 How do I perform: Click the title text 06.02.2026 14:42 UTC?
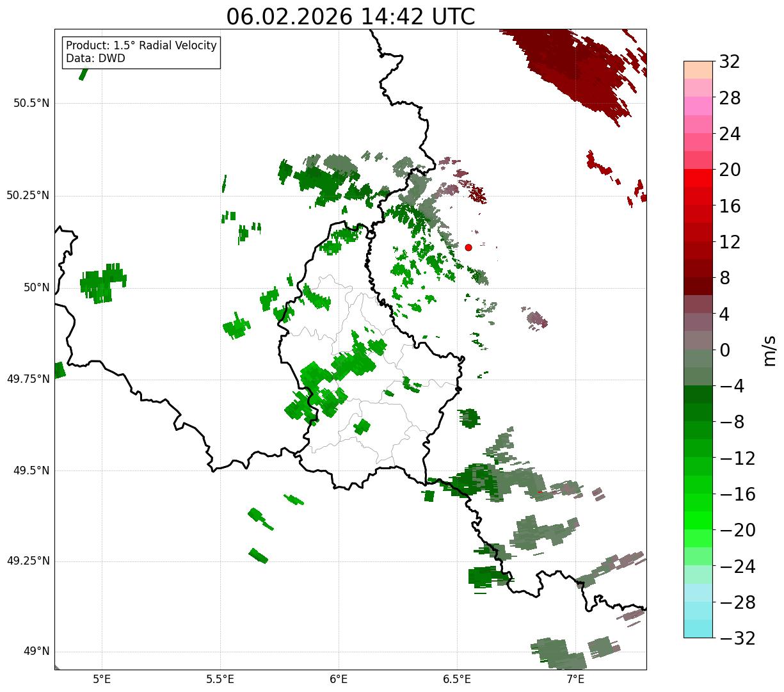point(351,17)
